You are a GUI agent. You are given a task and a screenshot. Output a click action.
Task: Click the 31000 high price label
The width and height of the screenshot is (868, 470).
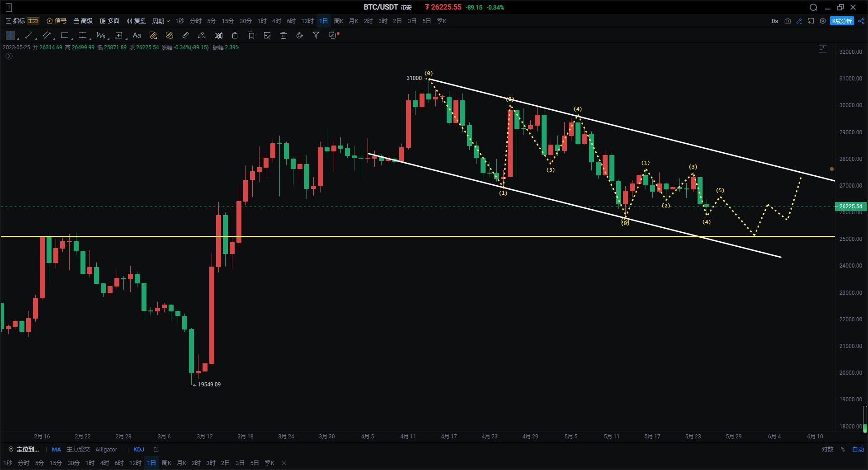[x=414, y=78]
